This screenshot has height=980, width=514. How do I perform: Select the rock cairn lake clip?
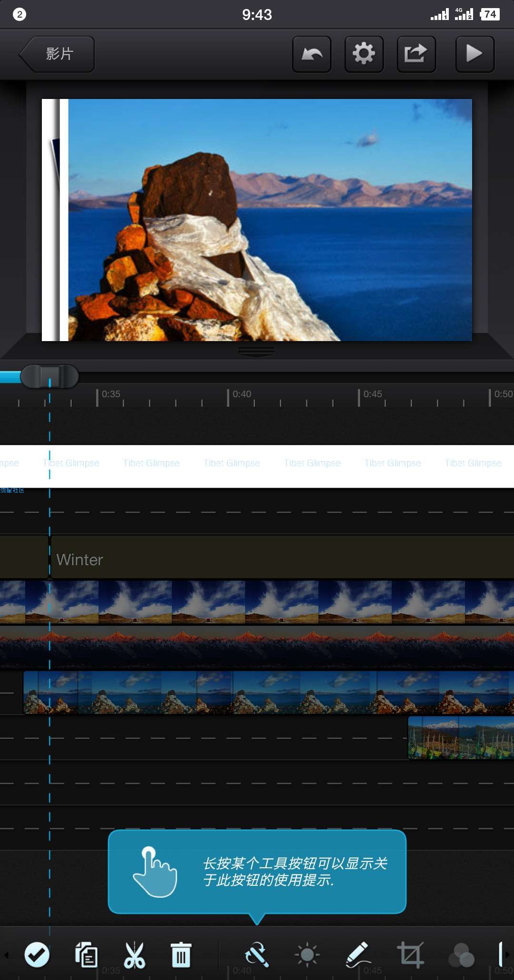[x=268, y=692]
